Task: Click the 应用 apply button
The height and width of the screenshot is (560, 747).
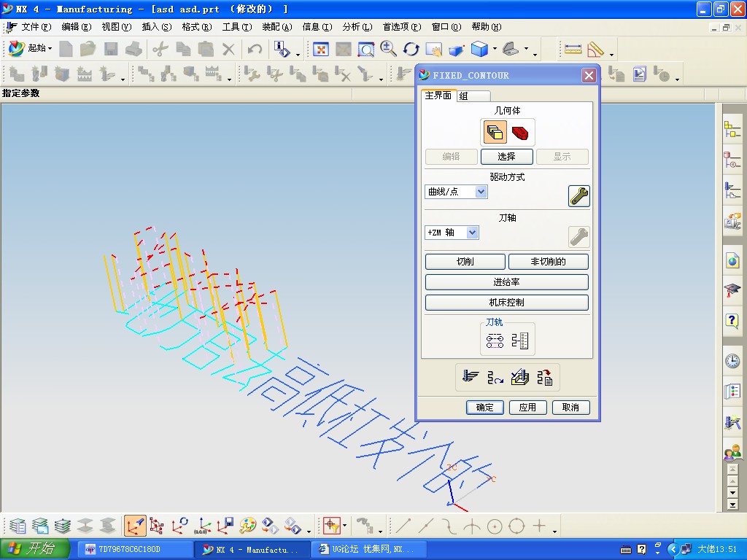Action: pos(528,407)
